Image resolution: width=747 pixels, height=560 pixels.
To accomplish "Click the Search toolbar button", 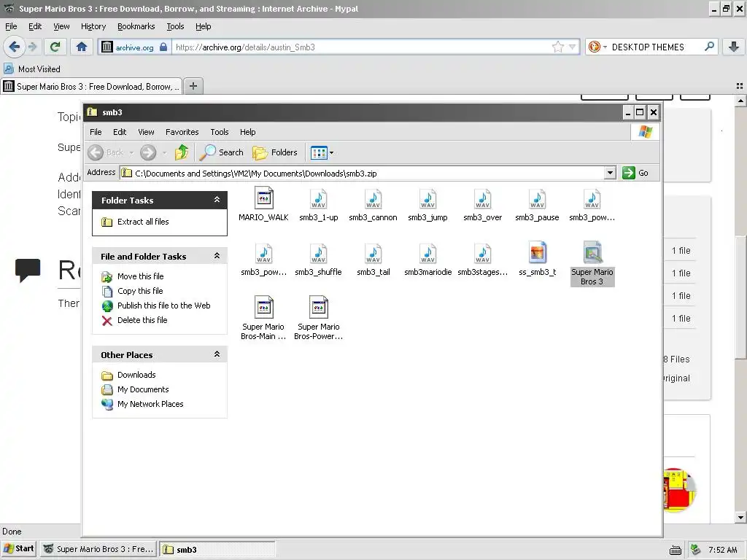I will pos(221,152).
